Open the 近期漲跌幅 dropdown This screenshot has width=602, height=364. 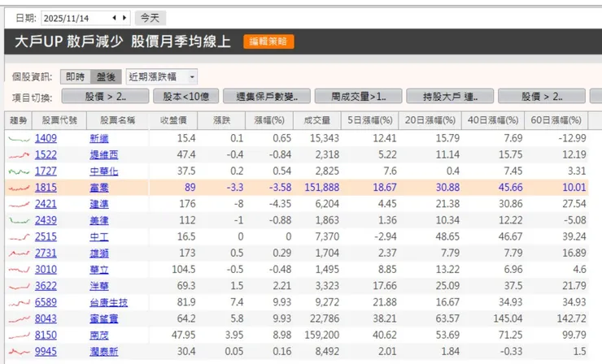162,76
